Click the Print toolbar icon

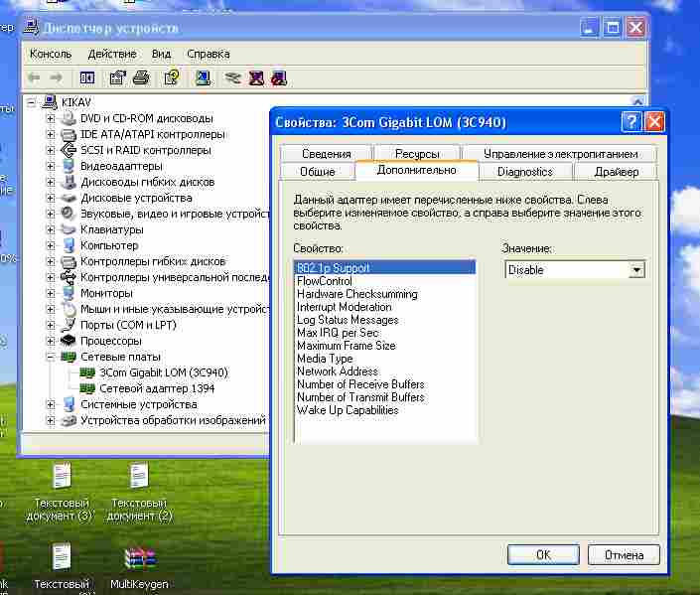coord(141,77)
